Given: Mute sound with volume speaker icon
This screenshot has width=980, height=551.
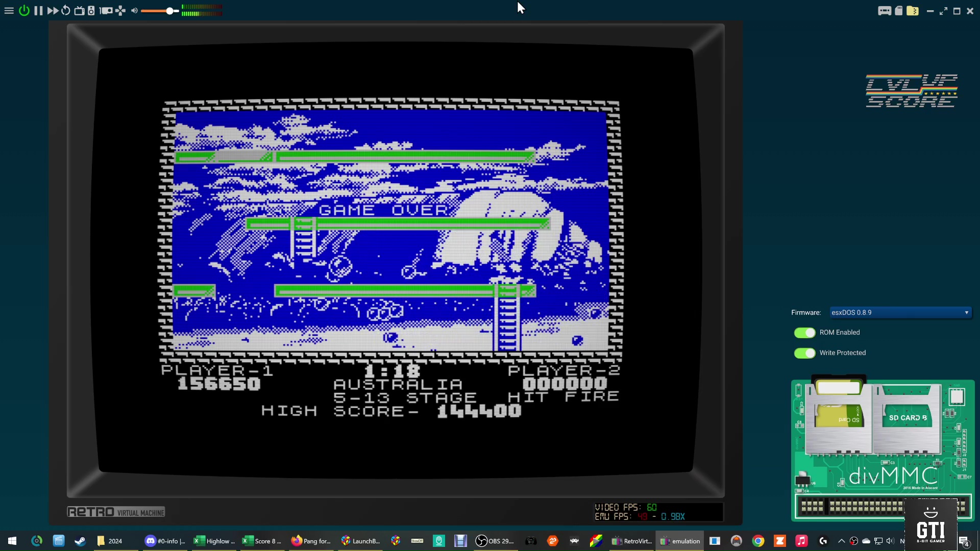Looking at the screenshot, I should point(134,11).
